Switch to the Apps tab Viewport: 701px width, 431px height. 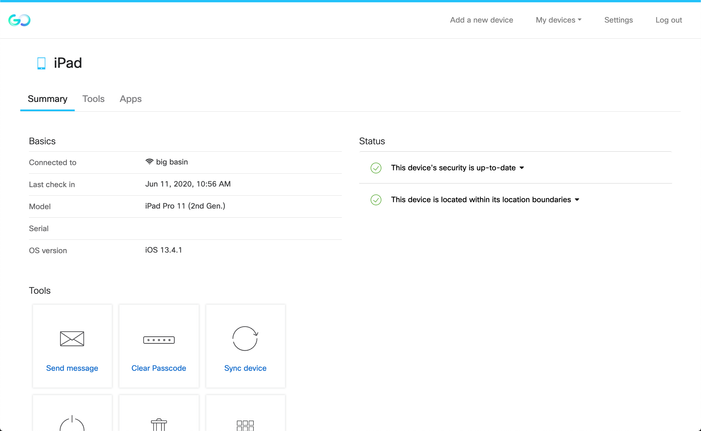[131, 99]
